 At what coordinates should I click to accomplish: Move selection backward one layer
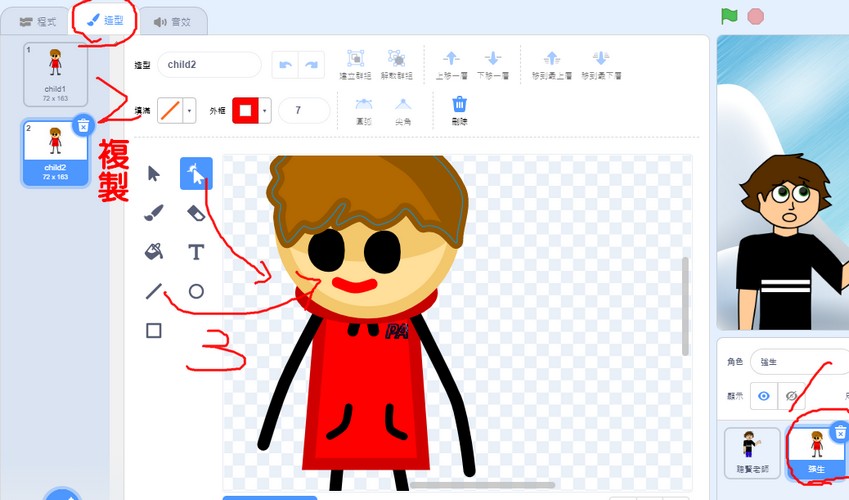[x=493, y=65]
